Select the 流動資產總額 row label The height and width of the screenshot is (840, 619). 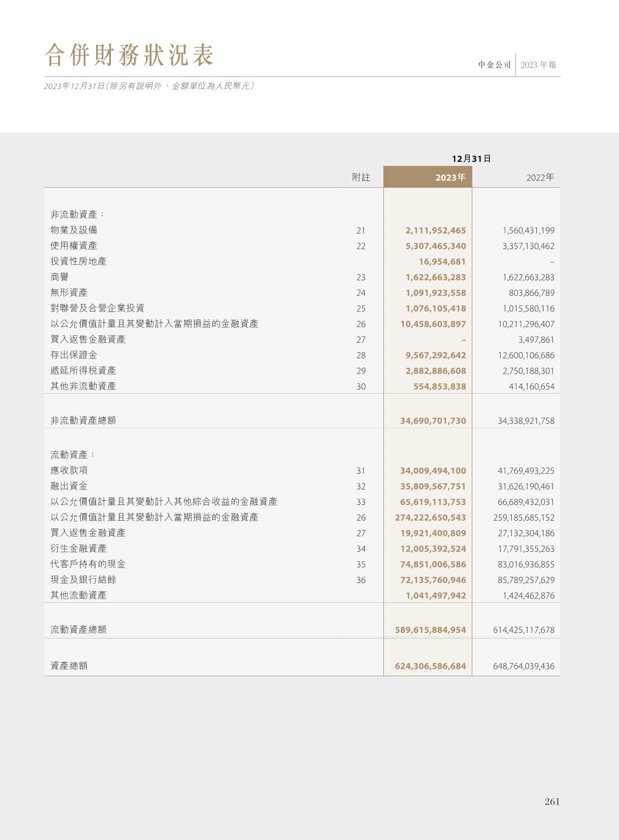tap(79, 629)
